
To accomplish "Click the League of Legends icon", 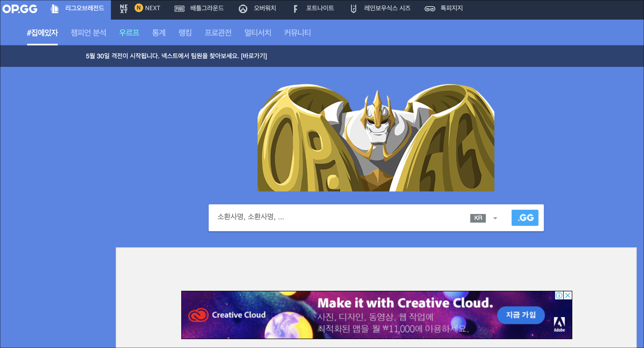I will pyautogui.click(x=55, y=9).
